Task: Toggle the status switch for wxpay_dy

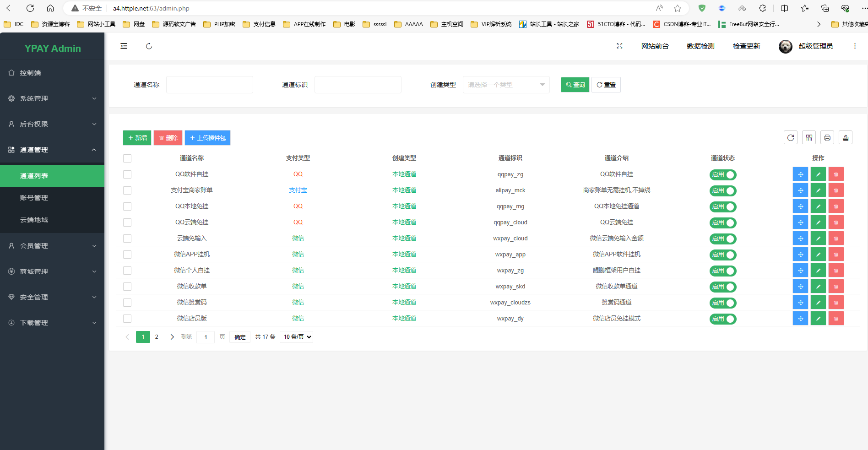Action: 723,319
